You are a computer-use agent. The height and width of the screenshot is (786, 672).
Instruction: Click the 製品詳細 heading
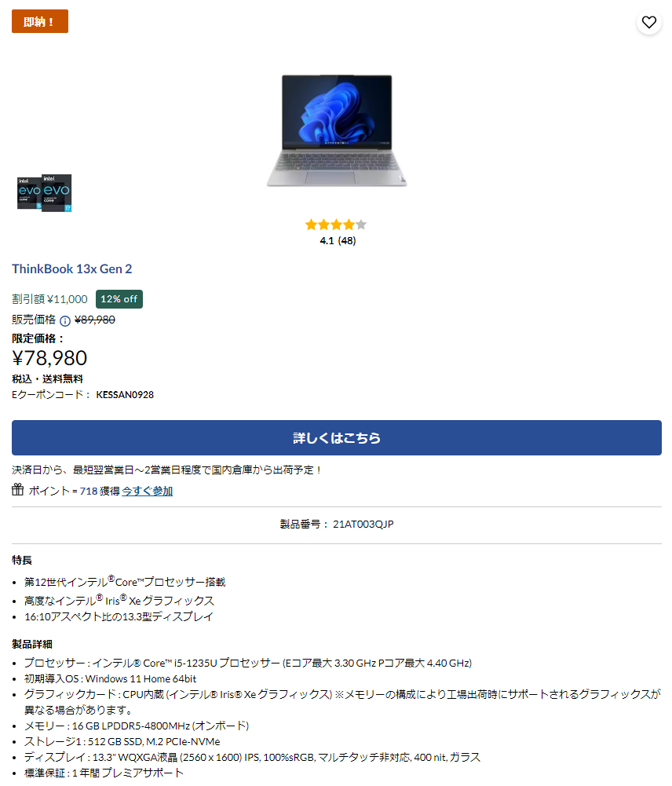tap(32, 644)
